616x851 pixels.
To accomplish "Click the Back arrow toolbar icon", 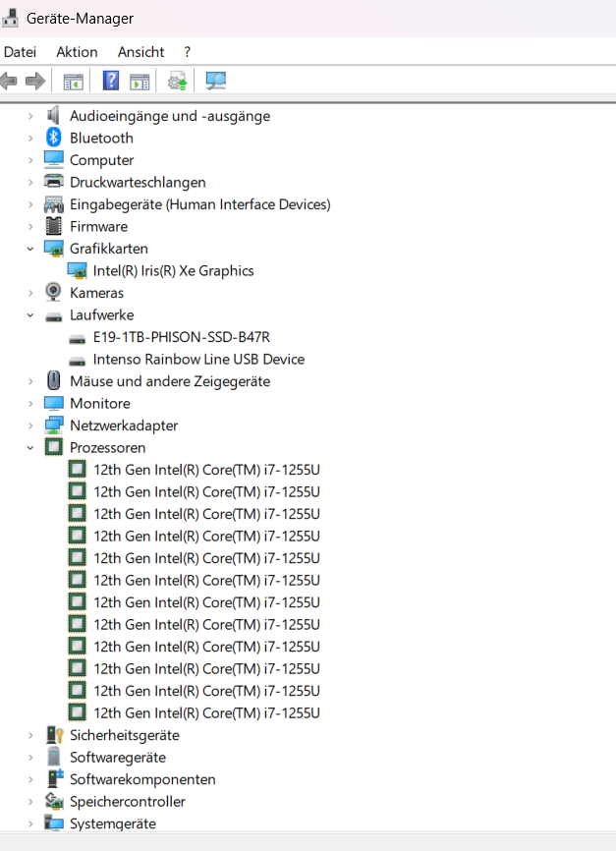I will click(x=9, y=82).
